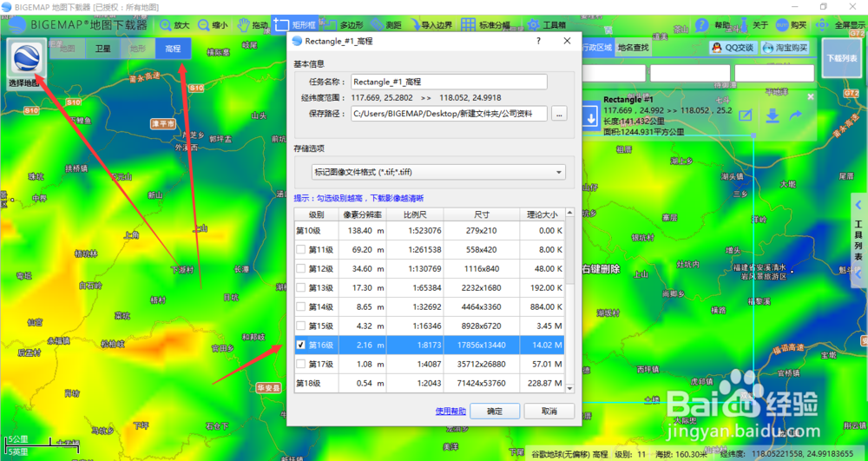
Task: Open the 选择地图 map source selector
Action: click(x=25, y=63)
